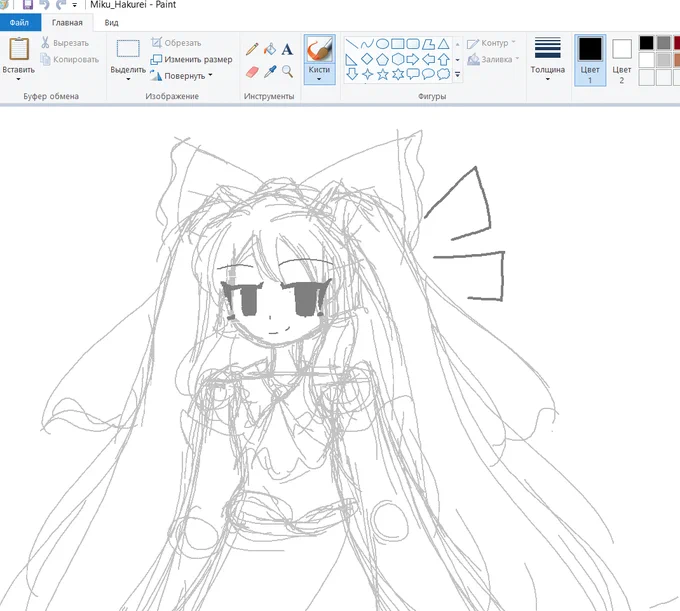Pick the light gray palette swatch

point(664,60)
